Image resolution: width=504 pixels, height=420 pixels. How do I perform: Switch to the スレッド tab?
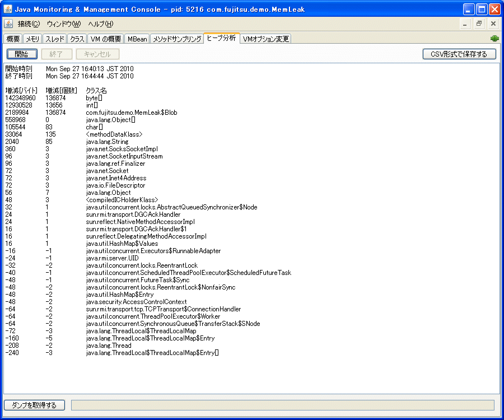55,39
